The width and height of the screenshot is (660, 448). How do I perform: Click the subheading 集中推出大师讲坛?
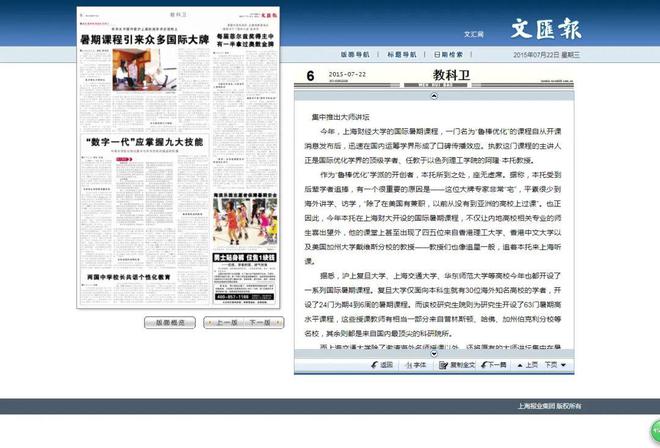coord(341,117)
